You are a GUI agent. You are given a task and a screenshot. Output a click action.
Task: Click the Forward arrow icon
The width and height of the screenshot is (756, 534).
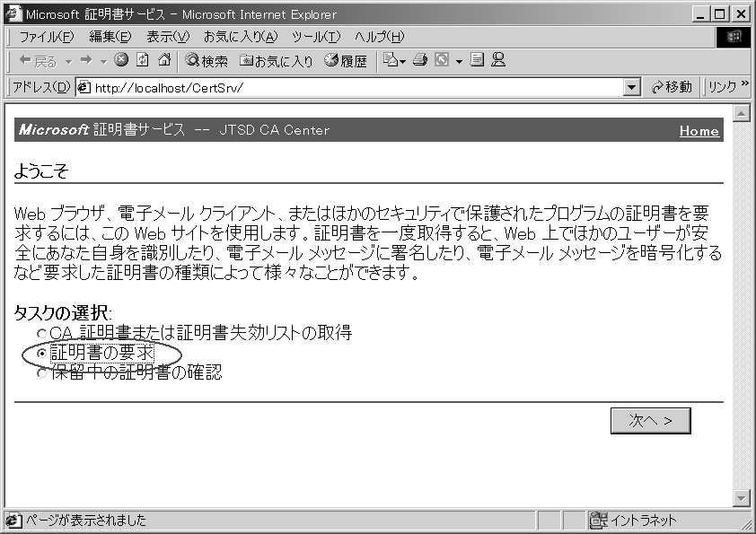click(86, 60)
